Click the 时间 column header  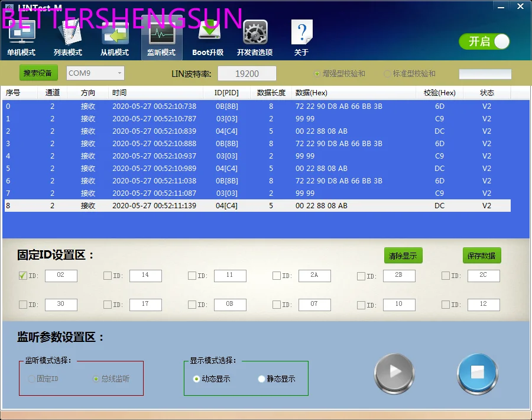point(155,93)
